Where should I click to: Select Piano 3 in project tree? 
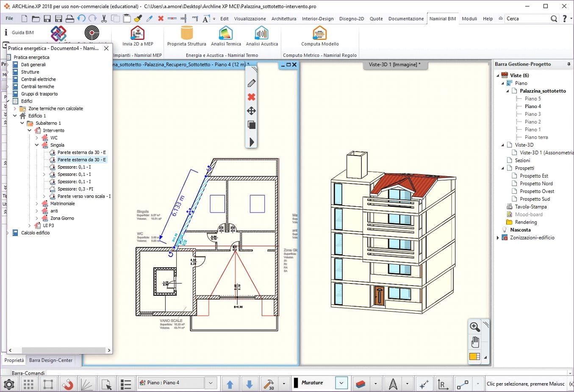[x=533, y=114]
